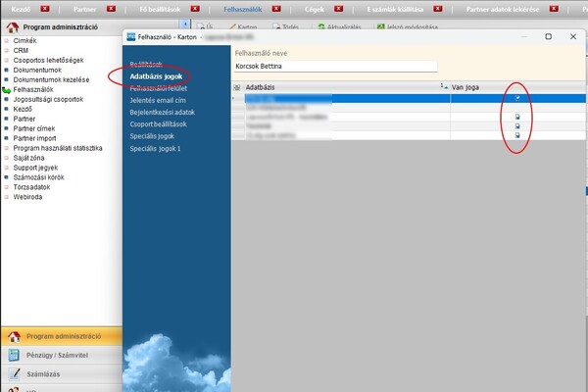Image resolution: width=588 pixels, height=392 pixels.
Task: Open the Fő beállítások tab
Action: (x=160, y=9)
